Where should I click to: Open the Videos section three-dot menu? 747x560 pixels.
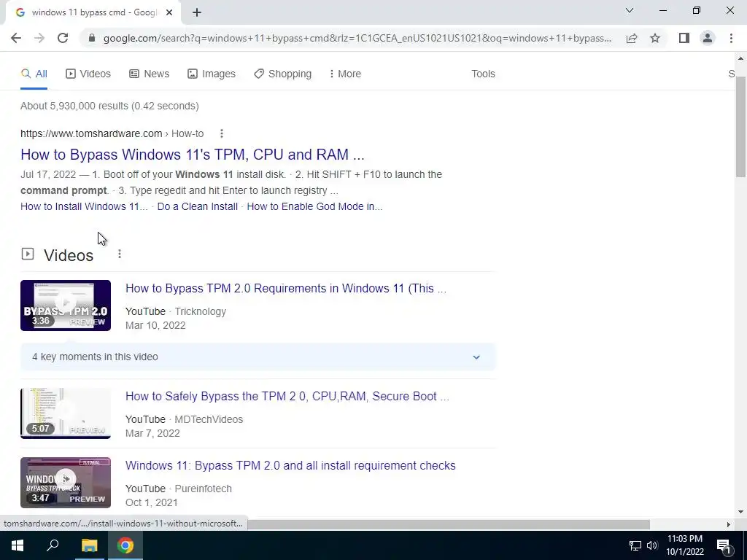(120, 254)
